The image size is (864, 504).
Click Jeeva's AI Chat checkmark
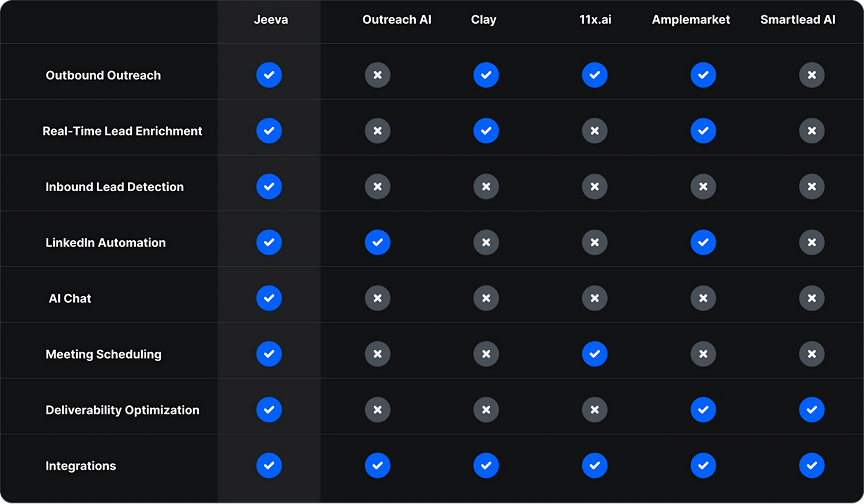269,298
